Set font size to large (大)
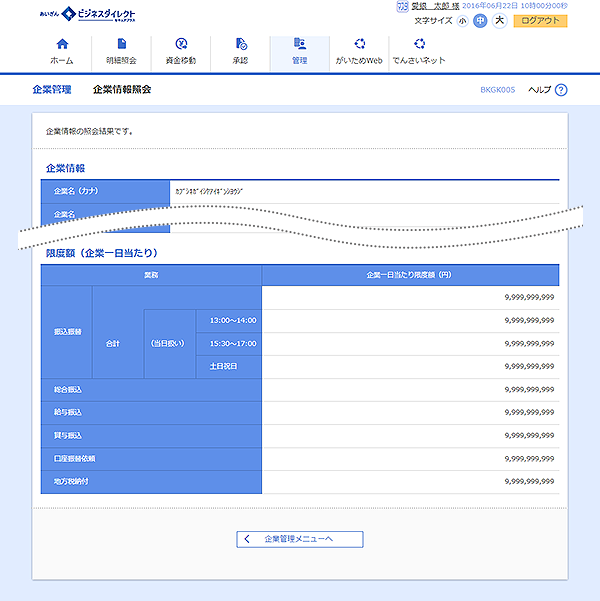 (x=500, y=20)
